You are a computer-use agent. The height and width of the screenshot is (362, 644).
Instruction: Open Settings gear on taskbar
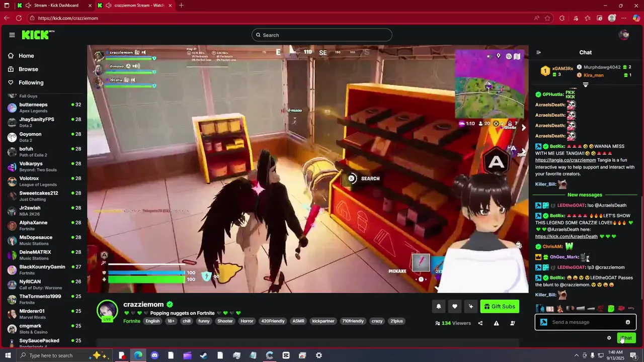[x=319, y=355]
